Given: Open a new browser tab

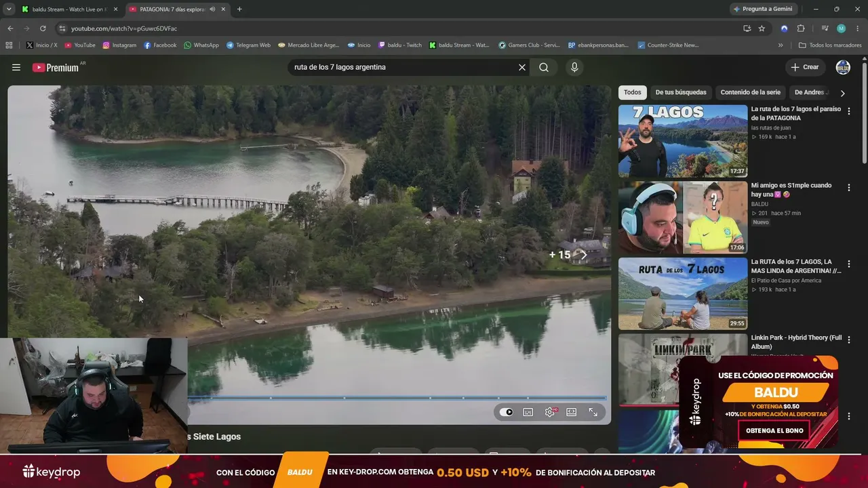Looking at the screenshot, I should (239, 9).
